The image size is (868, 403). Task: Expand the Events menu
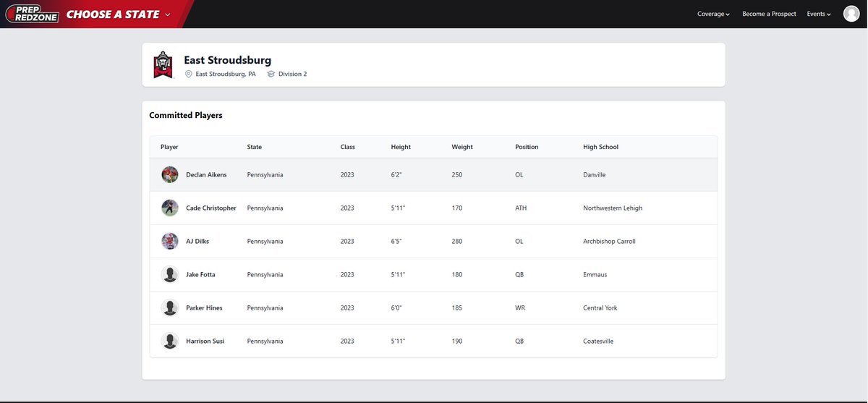[x=819, y=14]
